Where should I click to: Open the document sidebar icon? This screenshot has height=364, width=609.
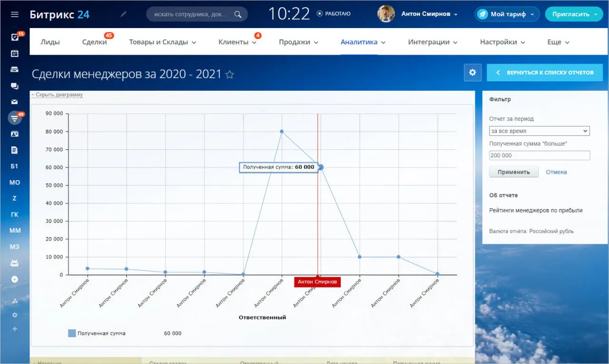click(15, 150)
